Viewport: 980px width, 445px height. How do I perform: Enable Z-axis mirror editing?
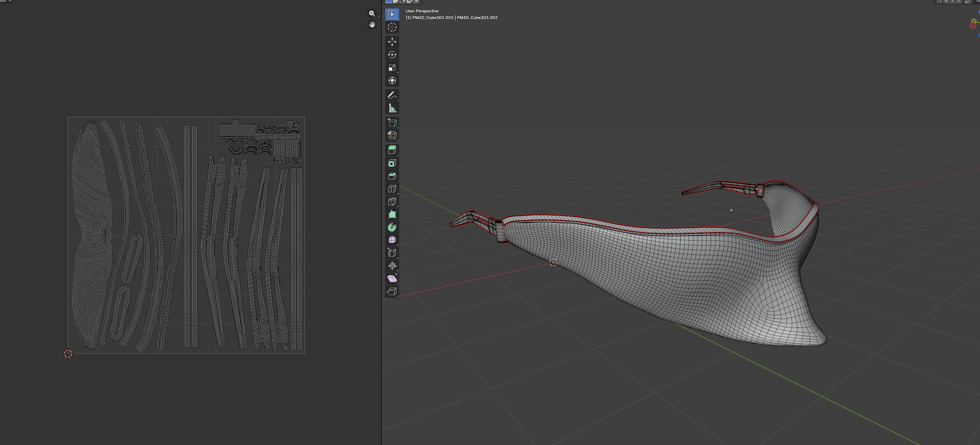pos(958,2)
